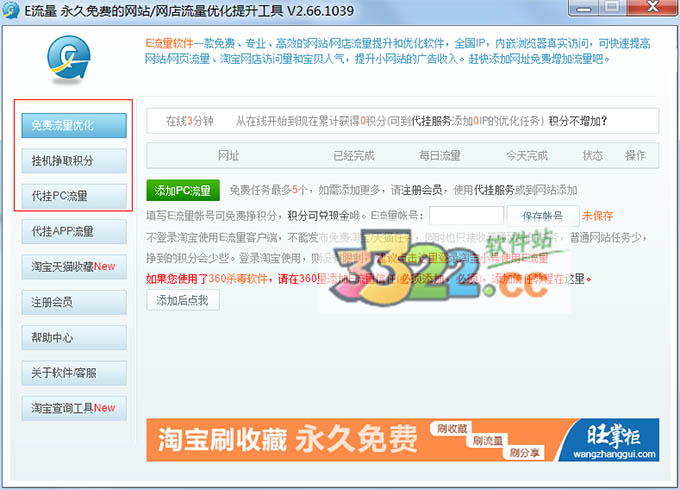
Task: Click the orange 未保存 status text
Action: (x=598, y=216)
